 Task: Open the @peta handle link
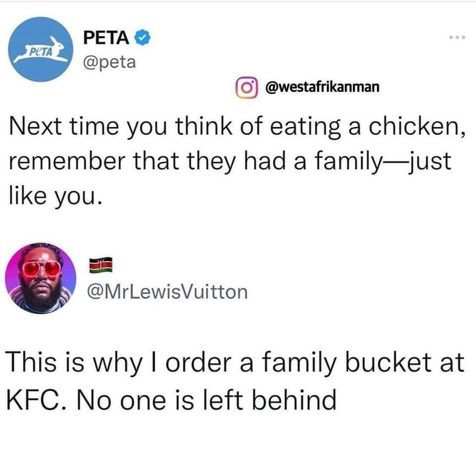click(109, 60)
